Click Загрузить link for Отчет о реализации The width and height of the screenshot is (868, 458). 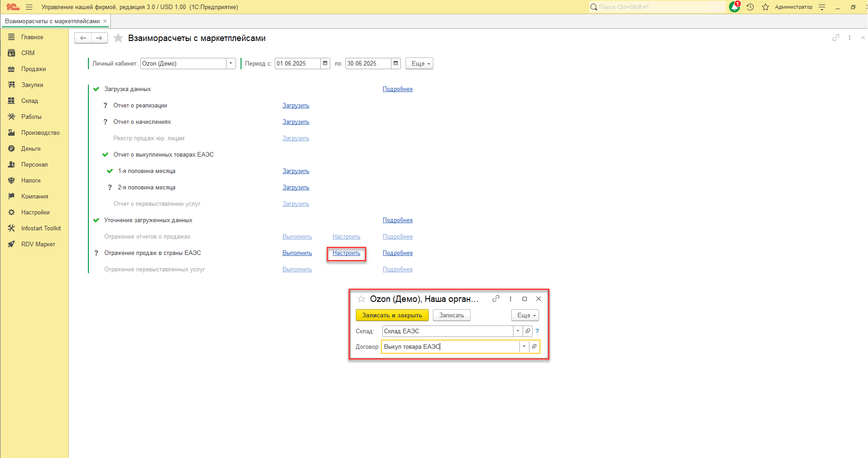click(296, 106)
